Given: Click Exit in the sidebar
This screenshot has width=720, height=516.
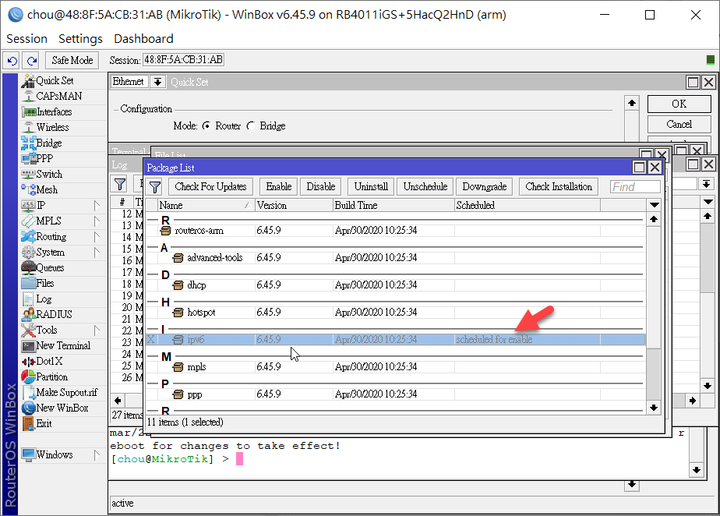Looking at the screenshot, I should 44,424.
